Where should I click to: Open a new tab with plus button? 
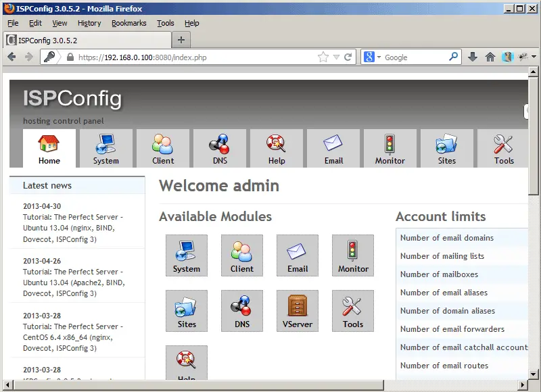point(181,40)
